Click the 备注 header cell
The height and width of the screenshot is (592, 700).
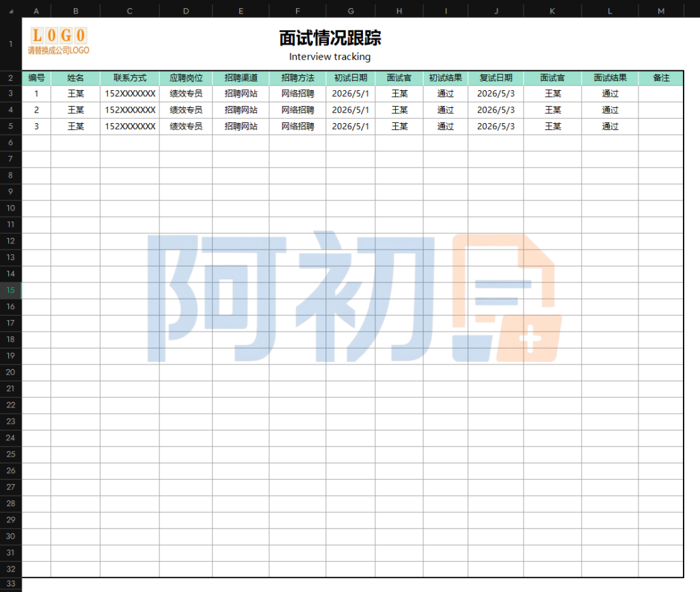[x=661, y=78]
